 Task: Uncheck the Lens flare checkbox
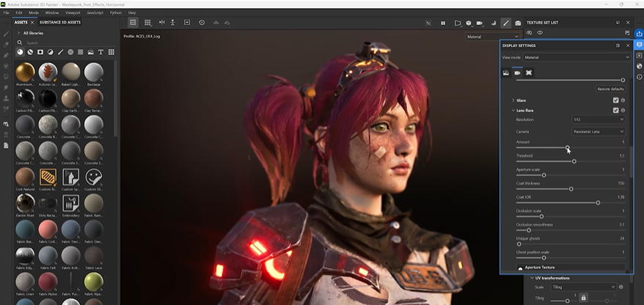coord(615,110)
